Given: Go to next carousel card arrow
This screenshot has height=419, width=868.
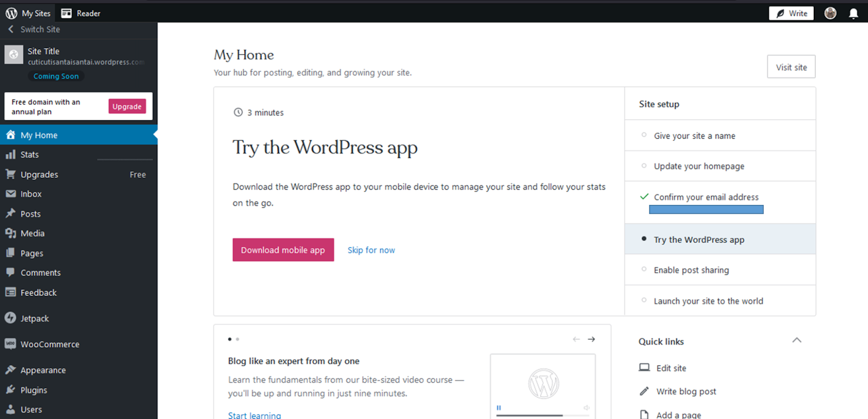Looking at the screenshot, I should 591,339.
